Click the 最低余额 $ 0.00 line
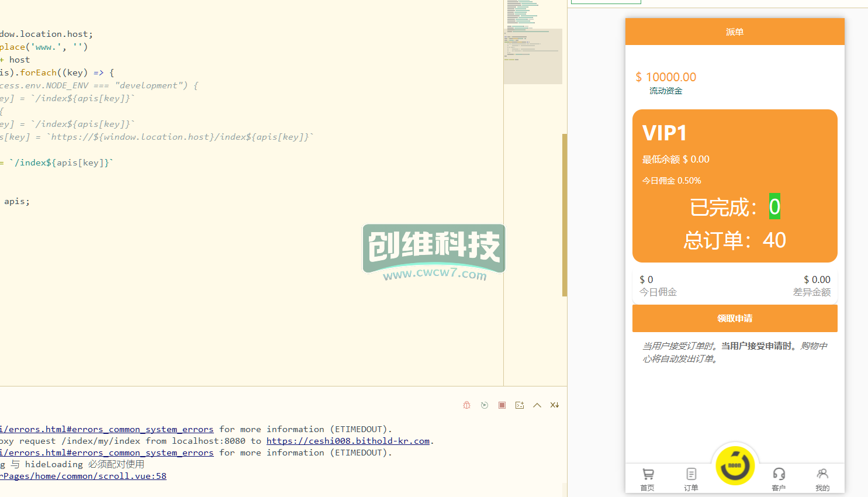This screenshot has height=497, width=868. point(676,159)
